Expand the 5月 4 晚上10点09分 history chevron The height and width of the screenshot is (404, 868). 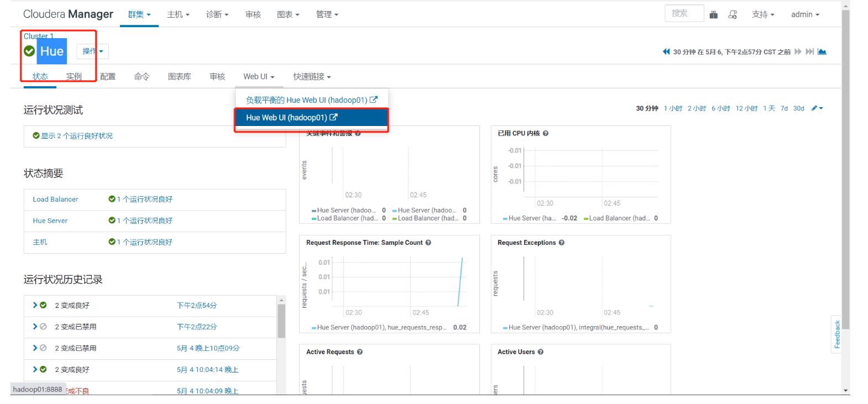tap(35, 348)
